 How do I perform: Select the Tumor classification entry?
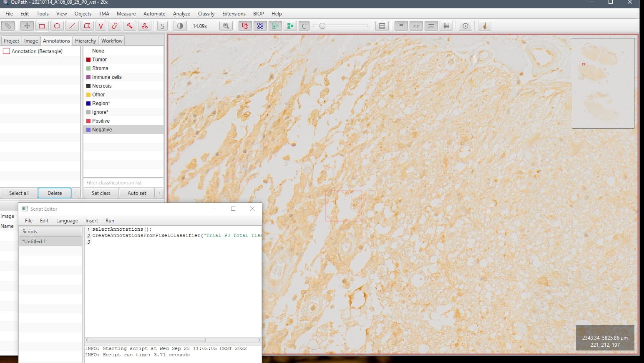99,59
